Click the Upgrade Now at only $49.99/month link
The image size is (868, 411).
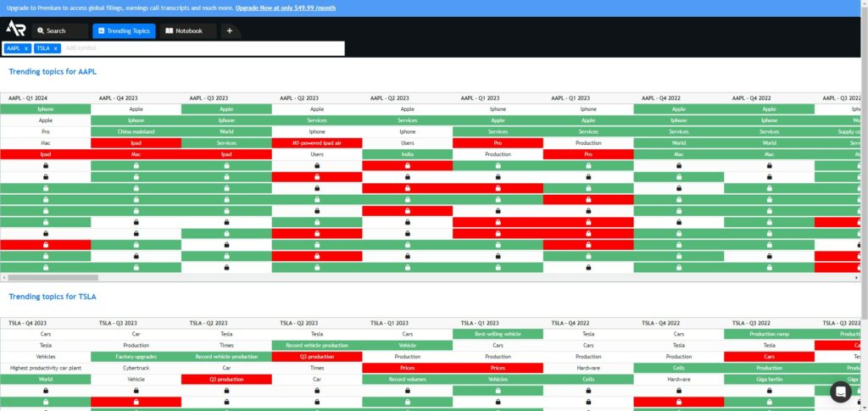[x=285, y=8]
